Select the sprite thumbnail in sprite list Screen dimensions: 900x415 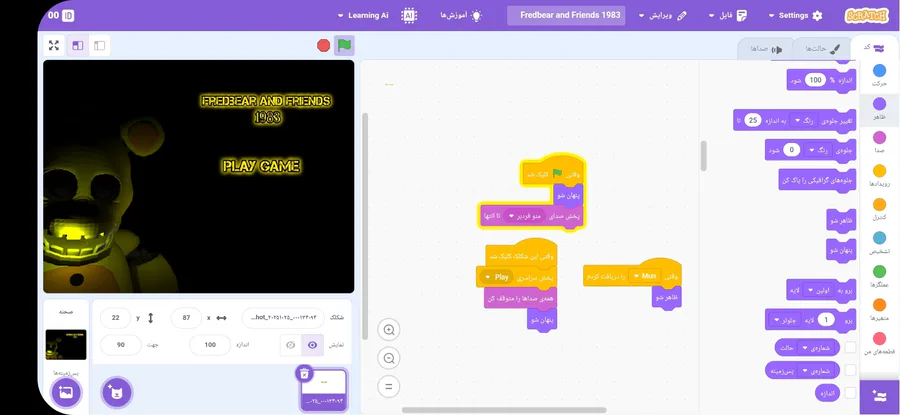click(324, 390)
